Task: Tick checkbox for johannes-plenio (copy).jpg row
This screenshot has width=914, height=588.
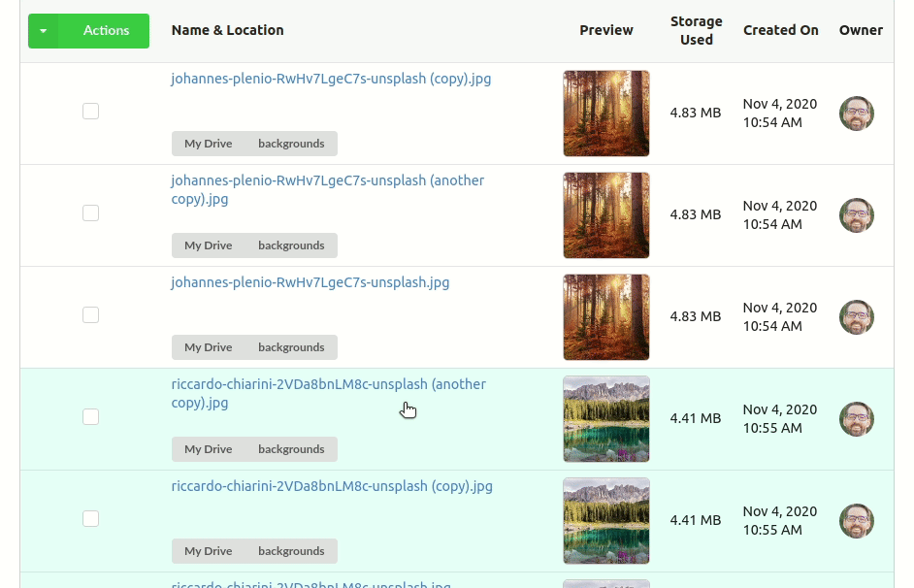Action: [x=90, y=112]
